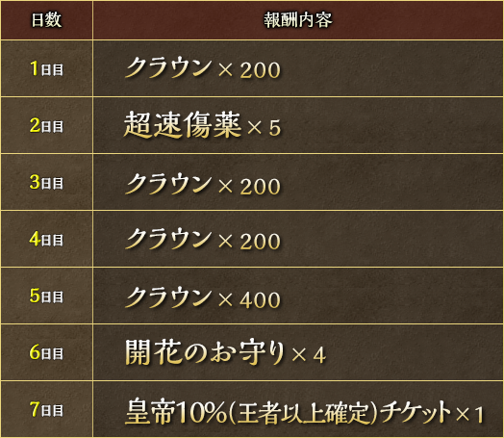Select the 1日目 day cell
This screenshot has height=438, width=504.
pyautogui.click(x=46, y=68)
